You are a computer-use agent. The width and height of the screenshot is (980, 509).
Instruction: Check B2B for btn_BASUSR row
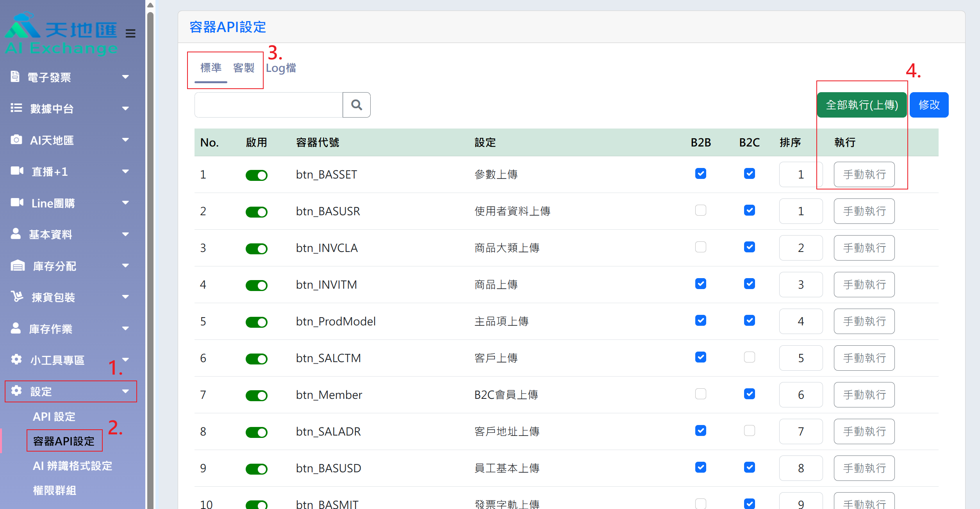pos(700,211)
